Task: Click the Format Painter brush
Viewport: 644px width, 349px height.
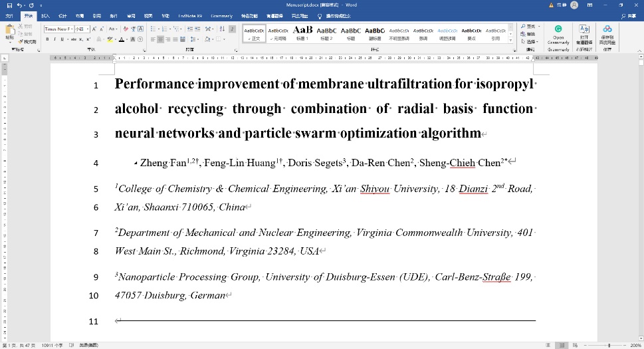Action: tap(27, 41)
